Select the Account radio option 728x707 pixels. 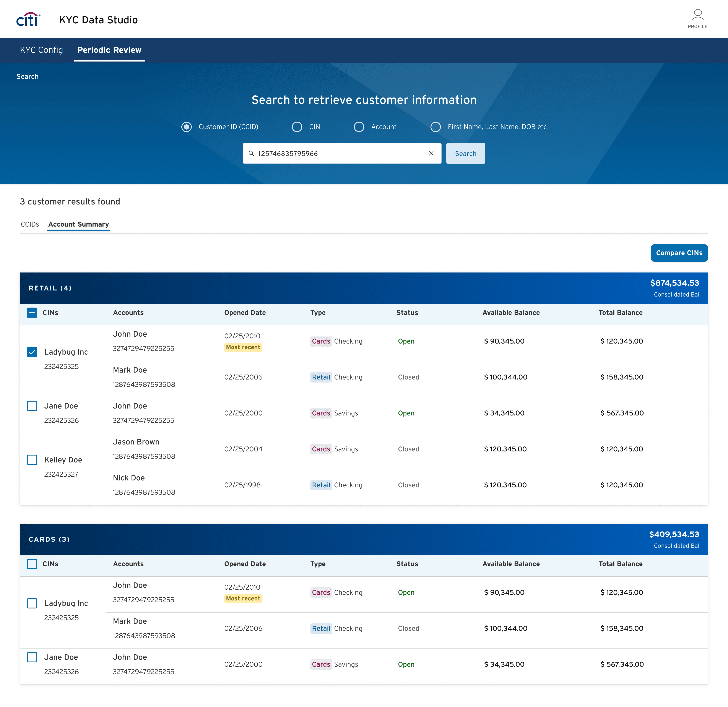(x=359, y=127)
